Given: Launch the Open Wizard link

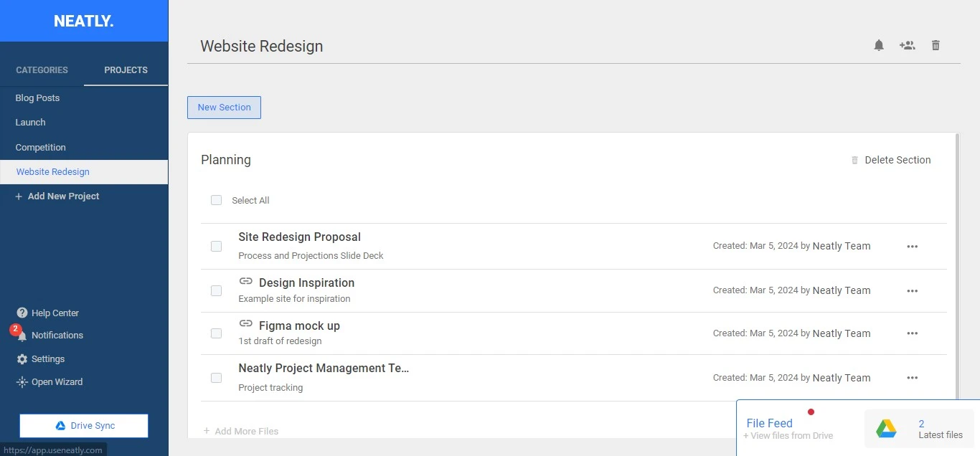Looking at the screenshot, I should tap(50, 382).
